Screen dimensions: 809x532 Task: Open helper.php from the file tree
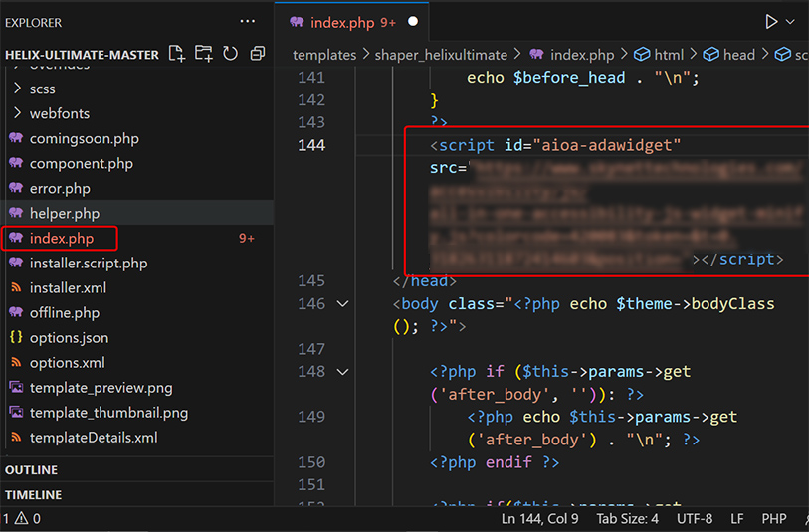[x=64, y=213]
